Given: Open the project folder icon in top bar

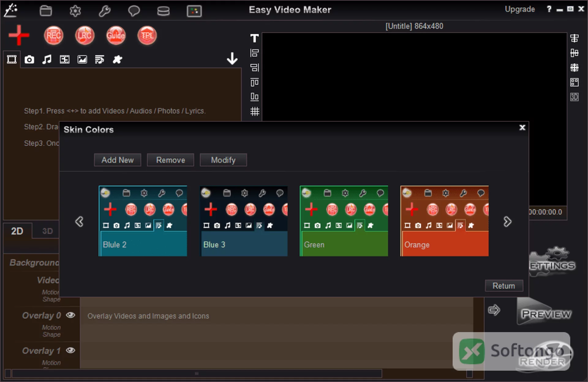Looking at the screenshot, I should 46,11.
